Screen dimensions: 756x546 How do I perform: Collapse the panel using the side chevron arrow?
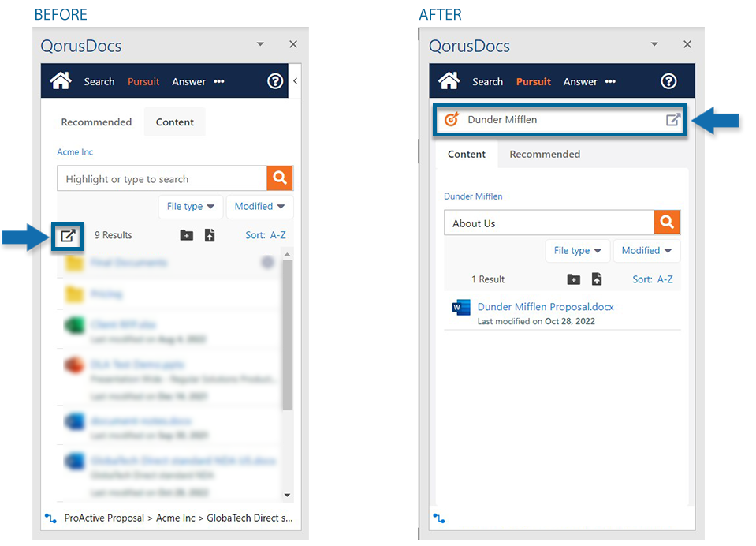point(295,80)
